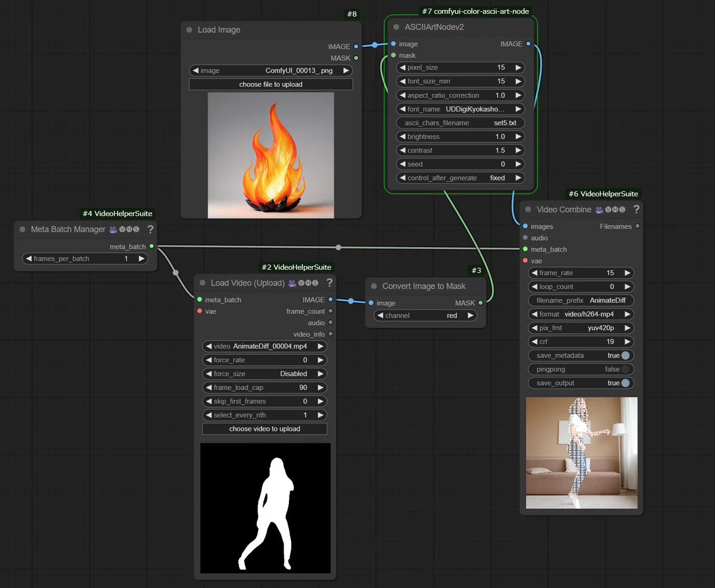The height and width of the screenshot is (588, 715).
Task: Decrease font_size_min with left arrow
Action: 403,82
